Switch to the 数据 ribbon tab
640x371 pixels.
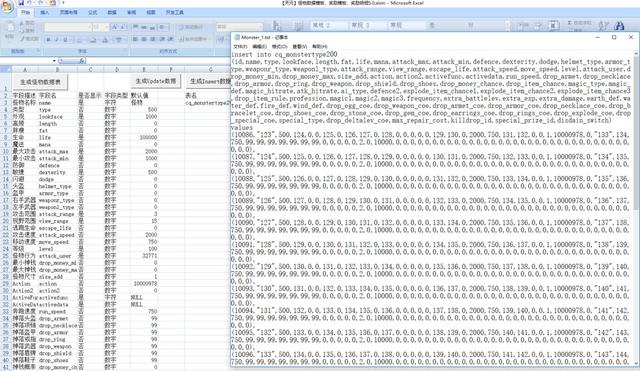tap(112, 12)
